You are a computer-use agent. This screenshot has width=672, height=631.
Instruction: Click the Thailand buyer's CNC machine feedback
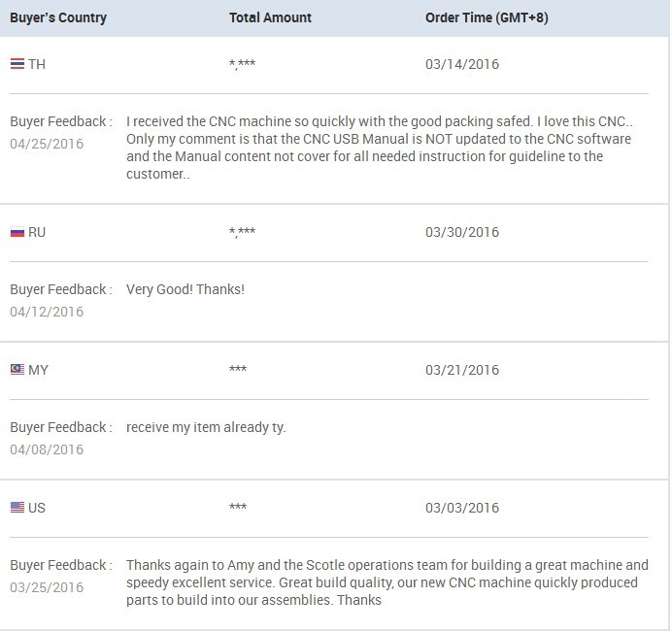pos(379,148)
